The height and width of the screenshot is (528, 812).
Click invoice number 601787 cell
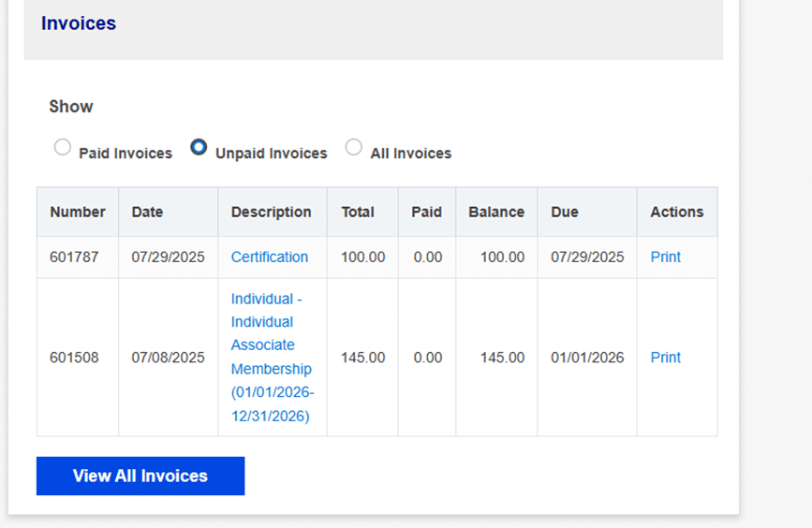[78, 257]
